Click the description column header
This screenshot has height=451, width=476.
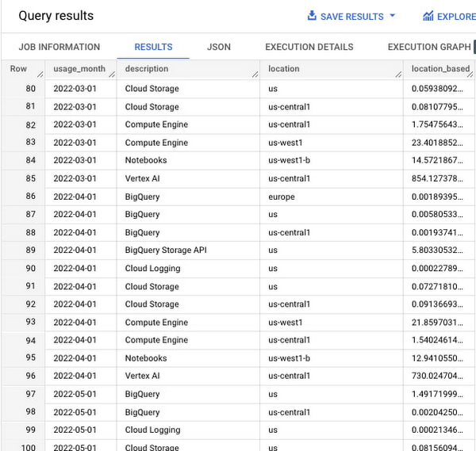147,69
